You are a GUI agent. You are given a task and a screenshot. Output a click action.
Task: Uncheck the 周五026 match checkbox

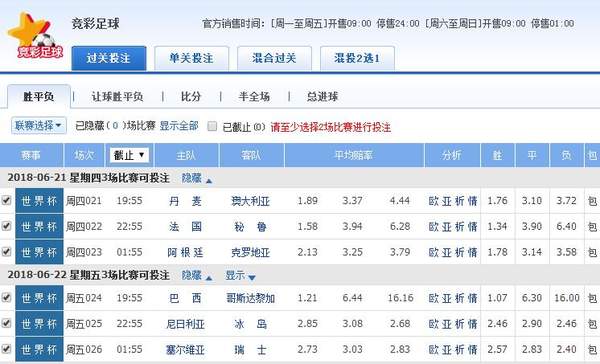(7, 348)
